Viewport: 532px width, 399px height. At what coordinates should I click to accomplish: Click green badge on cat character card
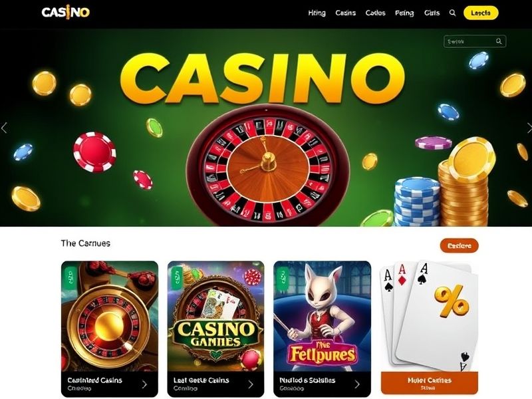[283, 277]
